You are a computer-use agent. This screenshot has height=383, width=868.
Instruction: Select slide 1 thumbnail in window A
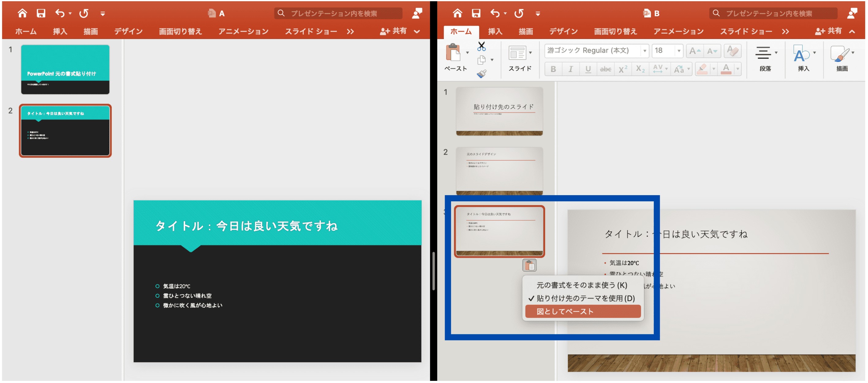click(65, 70)
